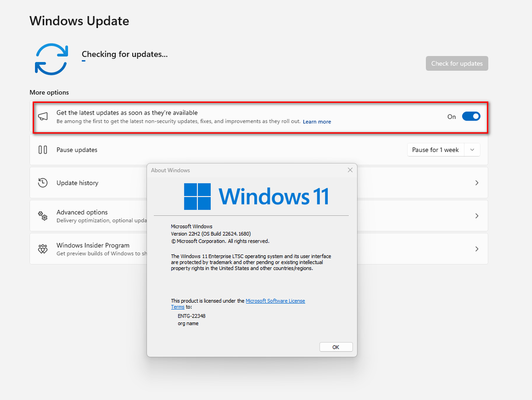Image resolution: width=532 pixels, height=400 pixels.
Task: Click OK in the About Windows dialog
Action: (336, 347)
